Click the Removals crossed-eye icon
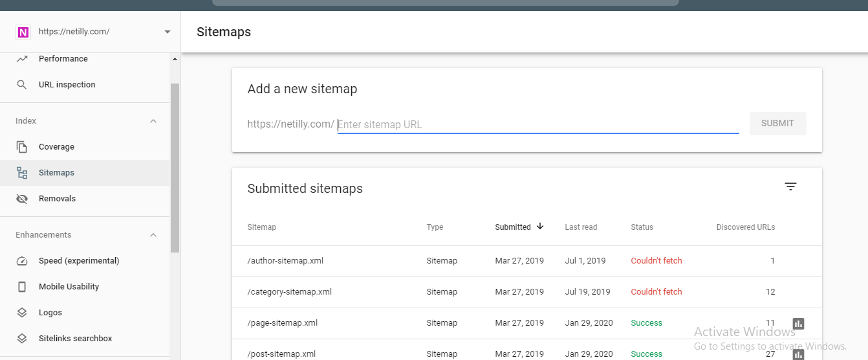This screenshot has width=868, height=360. pos(22,199)
